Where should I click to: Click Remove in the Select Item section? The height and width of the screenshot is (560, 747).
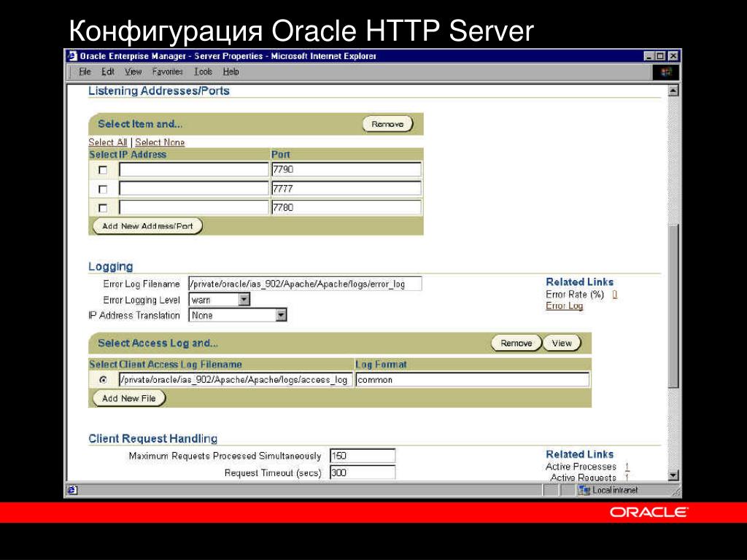click(x=387, y=124)
